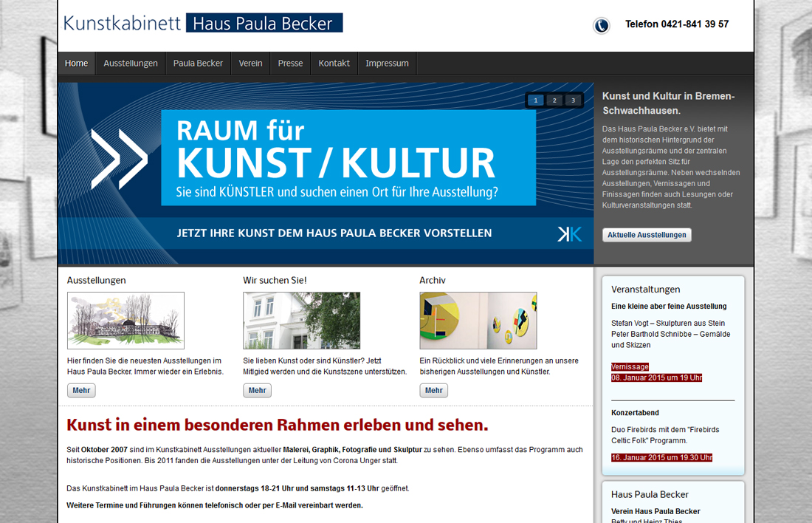Click the red 'Kunst in einem besonderen Rahmen' headline

(278, 425)
